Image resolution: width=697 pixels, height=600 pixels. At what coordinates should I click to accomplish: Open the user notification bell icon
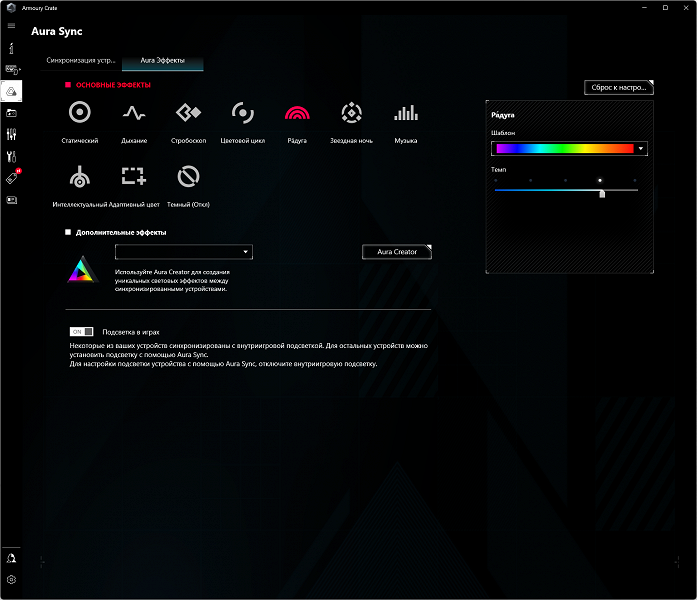[x=12, y=558]
